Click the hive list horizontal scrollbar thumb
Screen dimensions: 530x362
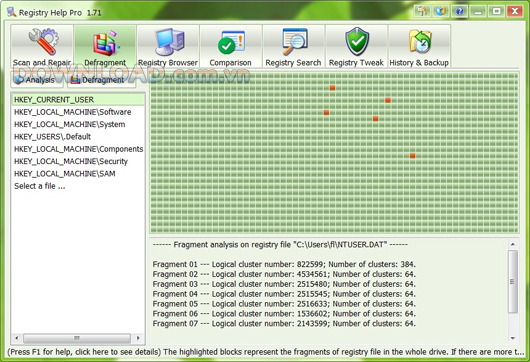pyautogui.click(x=77, y=338)
